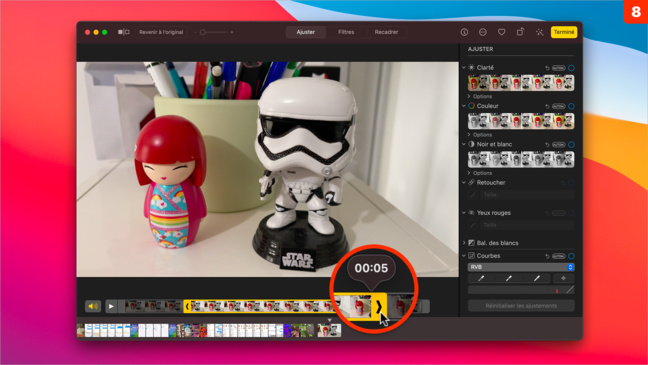Screen dimensions: 648x365
Task: Expand the Bal. des blancs section
Action: [x=464, y=243]
